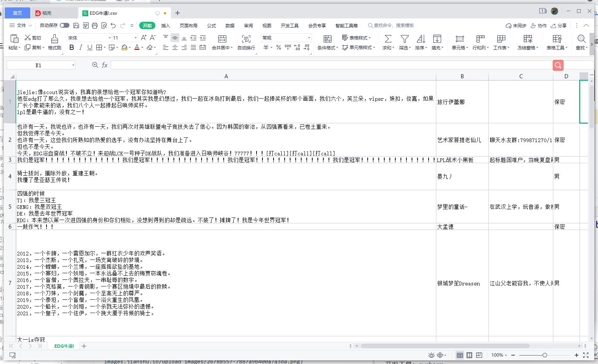Open number format 常规 dropdown
Image resolution: width=598 pixels, height=364 pixels.
click(x=309, y=38)
